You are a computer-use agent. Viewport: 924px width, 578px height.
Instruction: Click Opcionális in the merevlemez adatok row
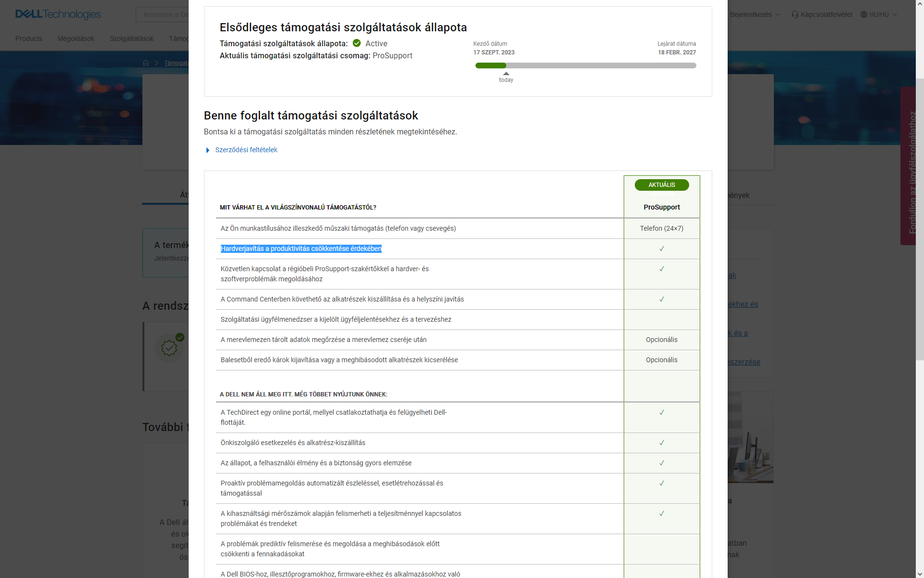(662, 340)
